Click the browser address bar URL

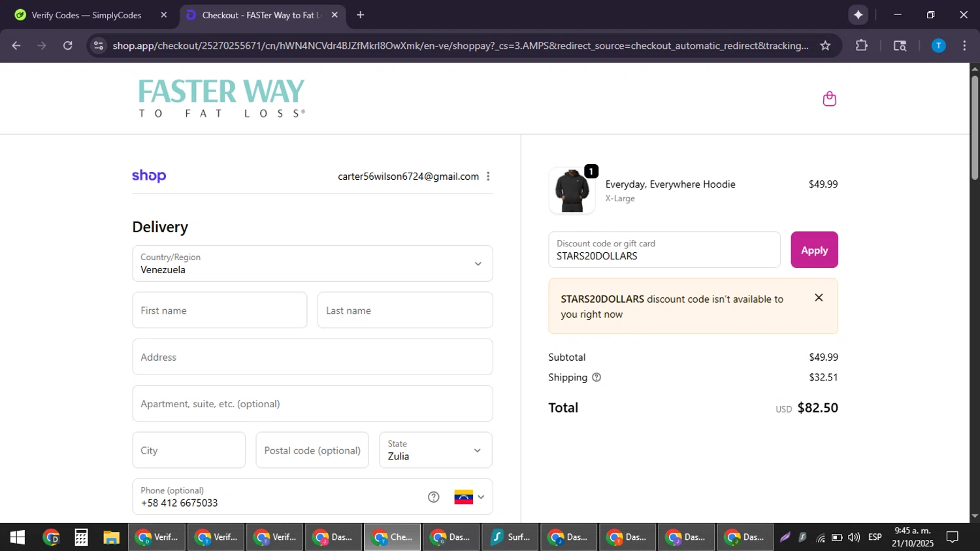coord(460,46)
